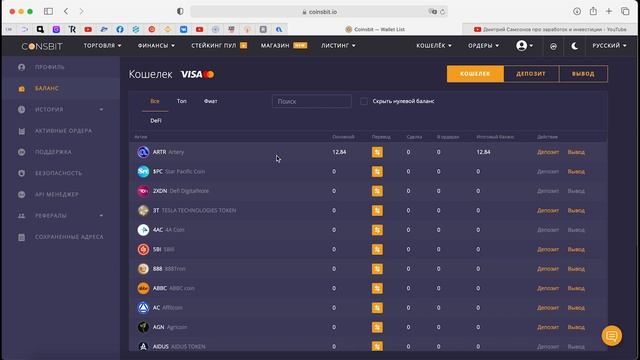
Task: Enable Скрыть нулевой баланс checkbox
Action: point(364,101)
